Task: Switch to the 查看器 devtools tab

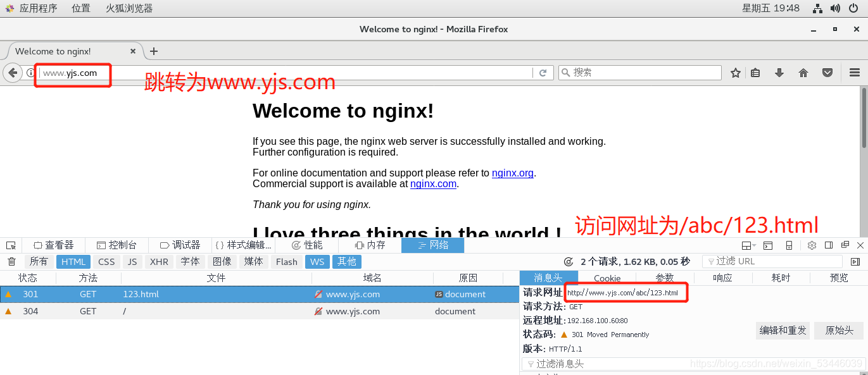Action: click(x=54, y=245)
